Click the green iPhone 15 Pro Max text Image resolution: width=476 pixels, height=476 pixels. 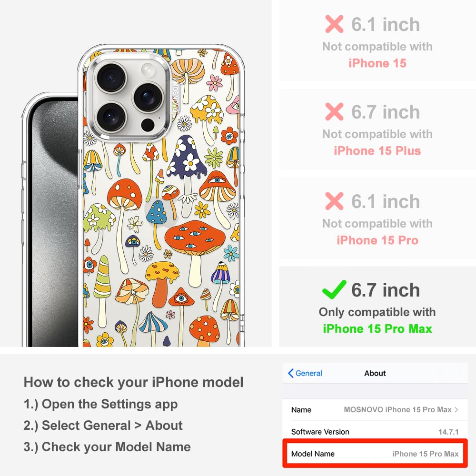click(x=377, y=329)
